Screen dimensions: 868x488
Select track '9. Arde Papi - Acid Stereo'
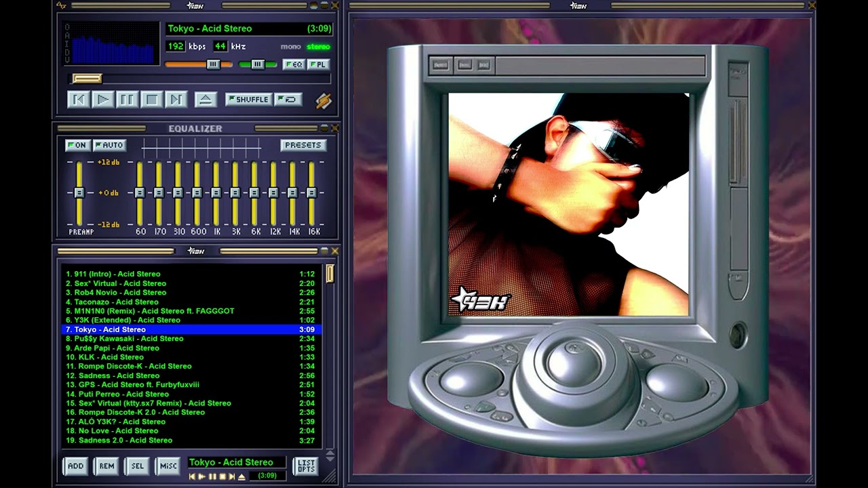pos(191,348)
